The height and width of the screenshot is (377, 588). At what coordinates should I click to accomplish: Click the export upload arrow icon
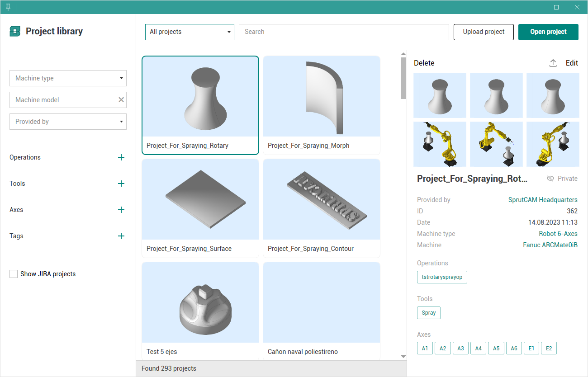click(x=553, y=63)
